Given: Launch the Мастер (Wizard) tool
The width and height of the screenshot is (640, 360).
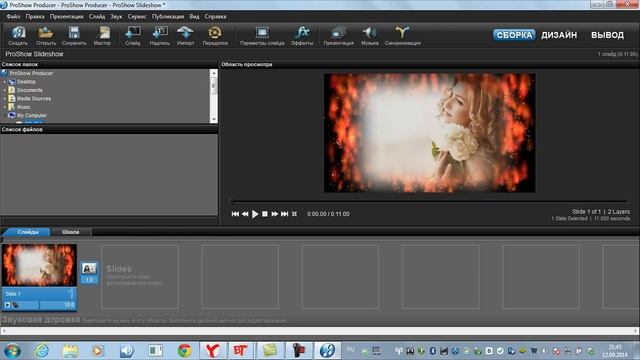Looking at the screenshot, I should [x=102, y=35].
